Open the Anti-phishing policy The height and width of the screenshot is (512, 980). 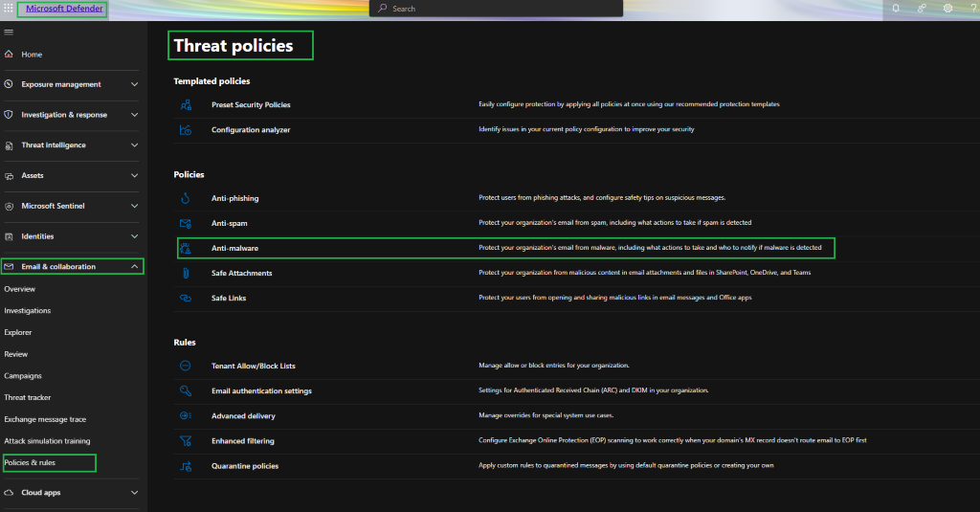(x=235, y=198)
